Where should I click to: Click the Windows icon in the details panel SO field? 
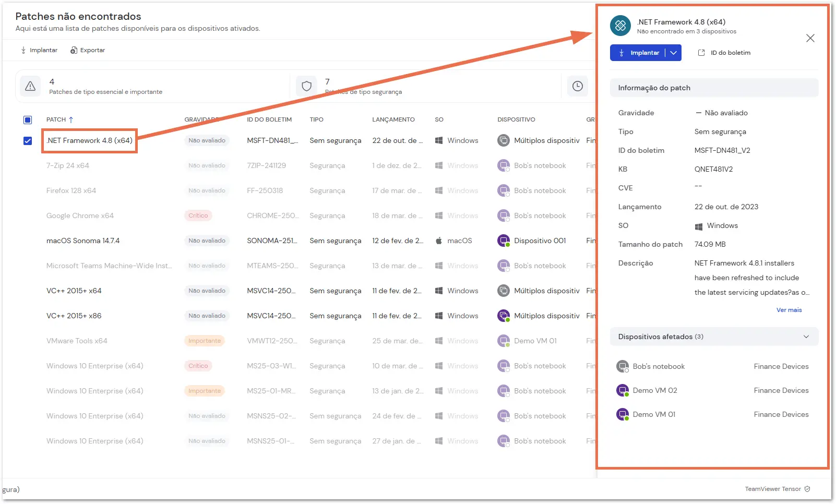[698, 226]
